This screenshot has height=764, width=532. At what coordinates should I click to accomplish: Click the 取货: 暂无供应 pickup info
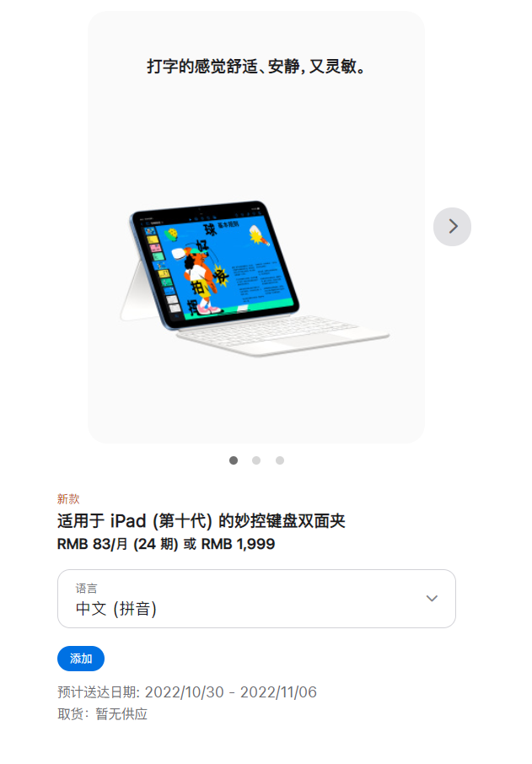(102, 713)
